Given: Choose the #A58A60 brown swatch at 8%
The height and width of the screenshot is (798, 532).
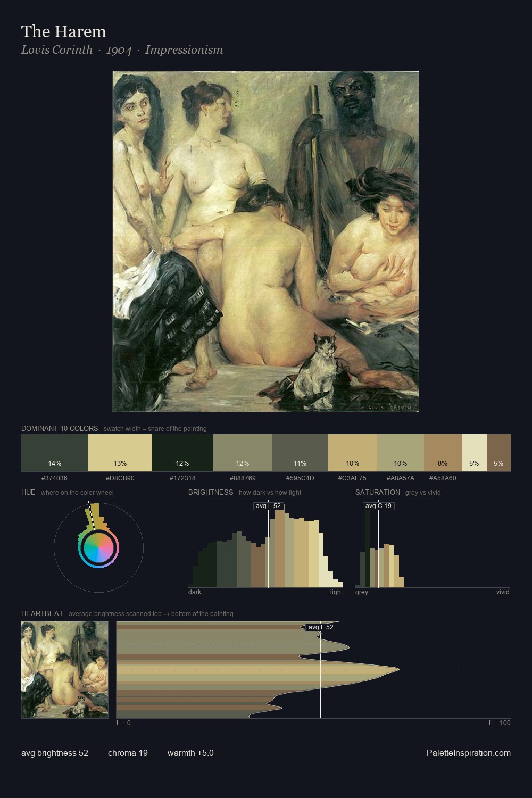Looking at the screenshot, I should tap(443, 453).
